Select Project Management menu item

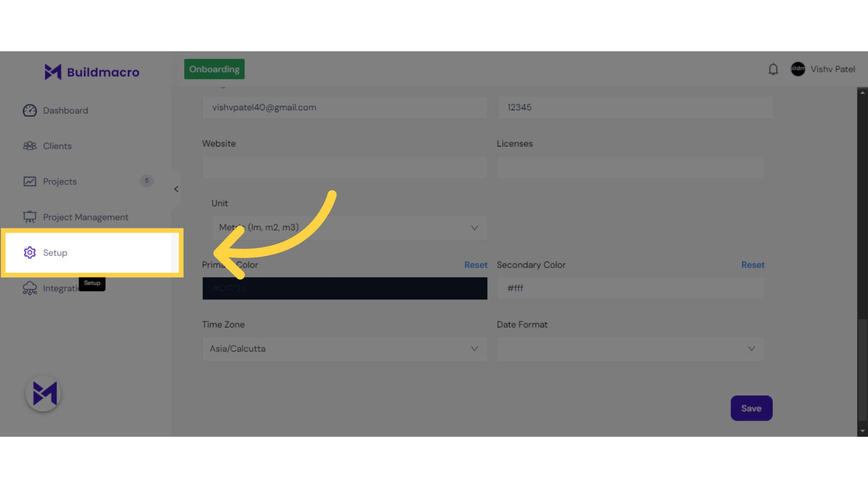pos(86,217)
